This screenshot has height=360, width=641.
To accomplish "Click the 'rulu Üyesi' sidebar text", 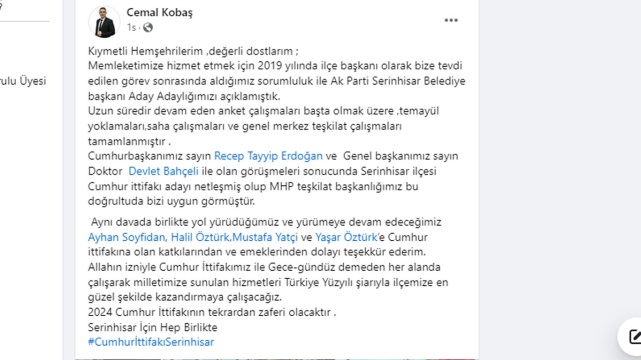I will [23, 81].
